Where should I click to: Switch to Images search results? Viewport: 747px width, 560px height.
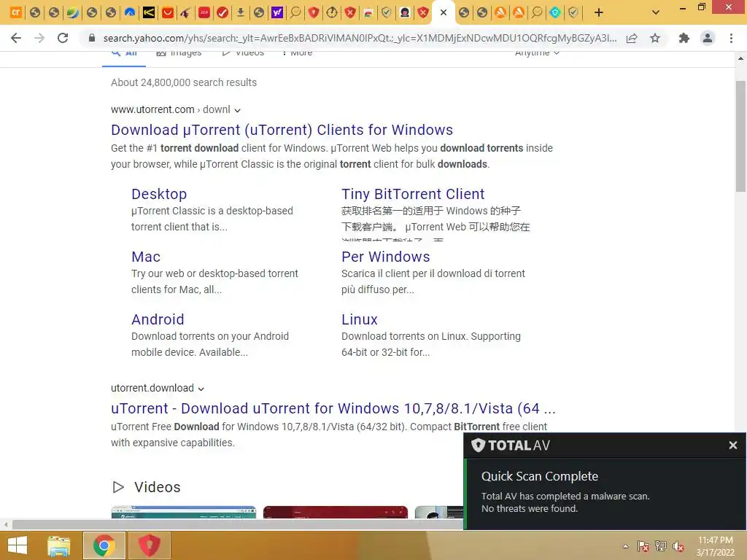[179, 53]
